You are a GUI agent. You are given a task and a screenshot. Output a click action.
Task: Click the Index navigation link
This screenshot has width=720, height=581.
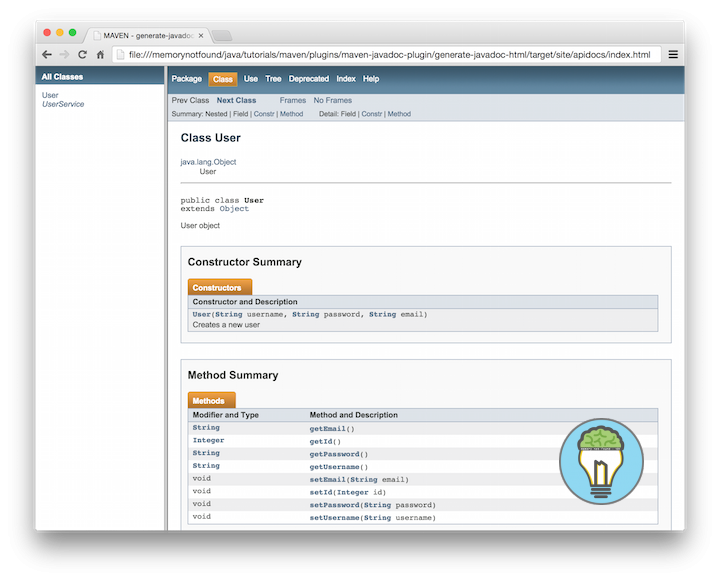click(345, 79)
